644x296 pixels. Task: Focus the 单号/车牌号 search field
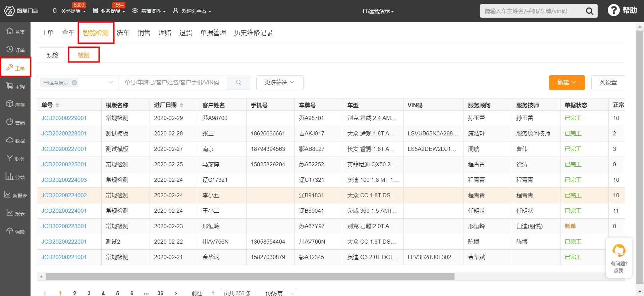pyautogui.click(x=172, y=82)
